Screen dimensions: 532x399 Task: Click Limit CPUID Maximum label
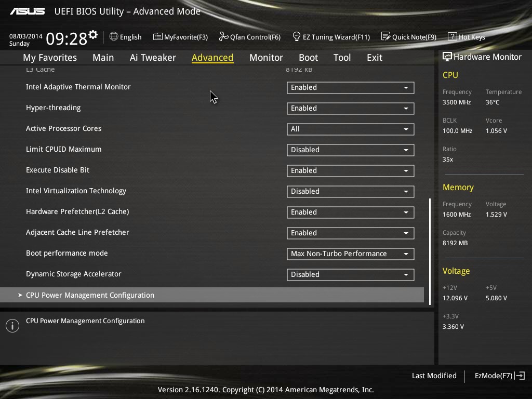click(x=63, y=149)
